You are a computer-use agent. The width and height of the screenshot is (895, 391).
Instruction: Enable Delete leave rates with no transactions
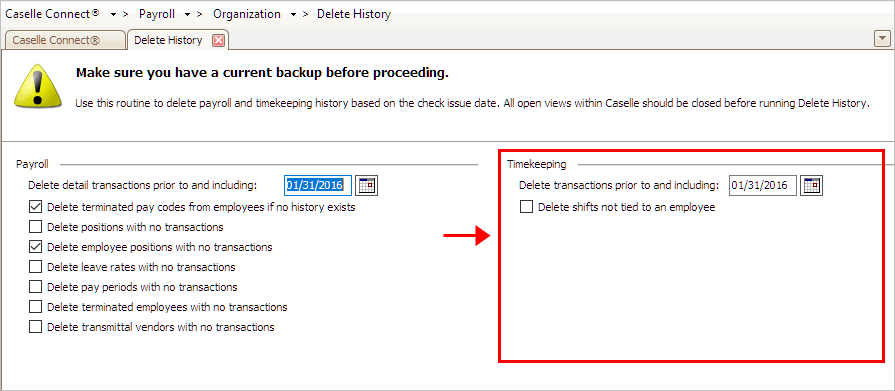click(35, 267)
